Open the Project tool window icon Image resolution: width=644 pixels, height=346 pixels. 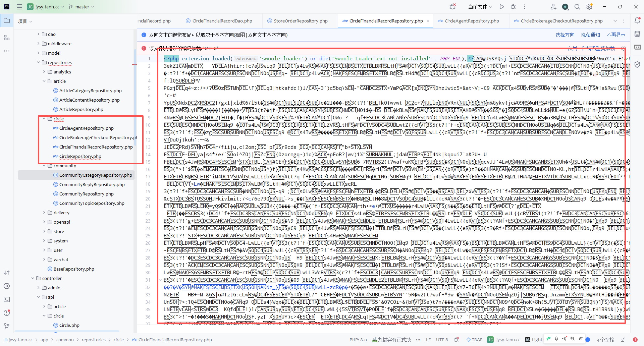tap(7, 21)
